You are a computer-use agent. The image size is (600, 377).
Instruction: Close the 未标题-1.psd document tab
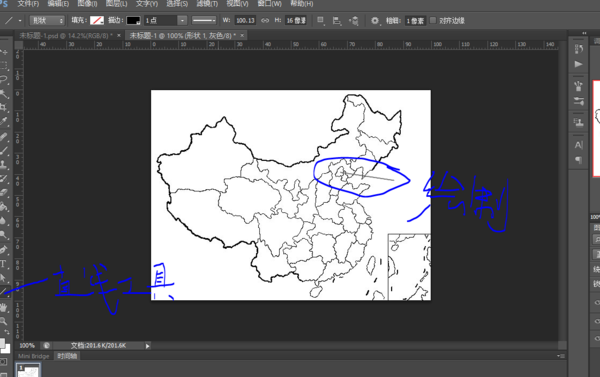119,35
